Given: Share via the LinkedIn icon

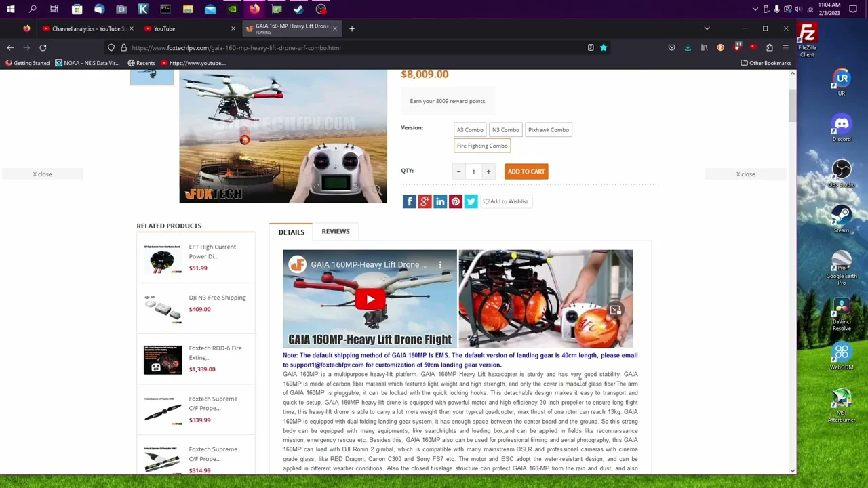Looking at the screenshot, I should point(440,201).
